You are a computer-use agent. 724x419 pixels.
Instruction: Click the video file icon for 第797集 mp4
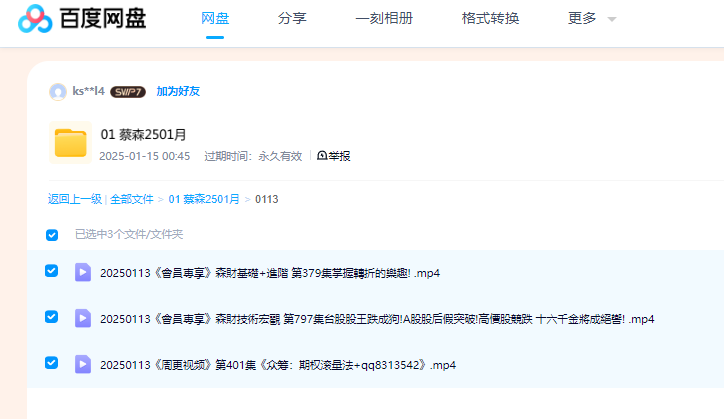[83, 318]
